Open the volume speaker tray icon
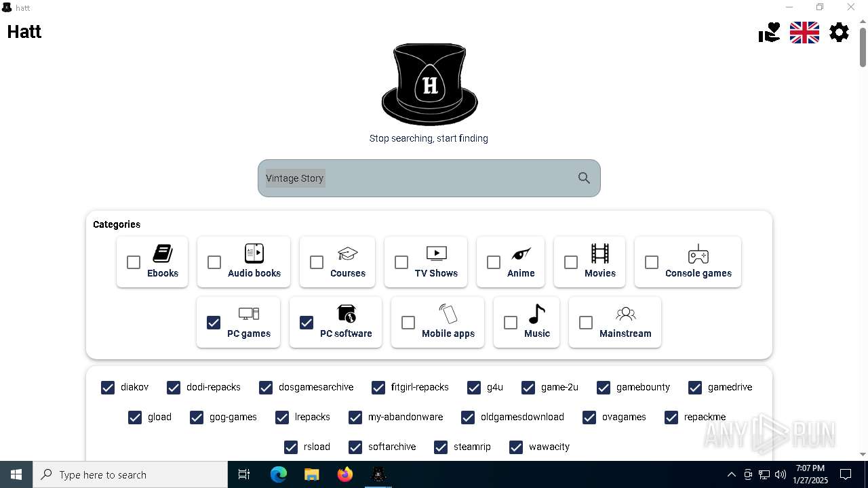 click(781, 474)
